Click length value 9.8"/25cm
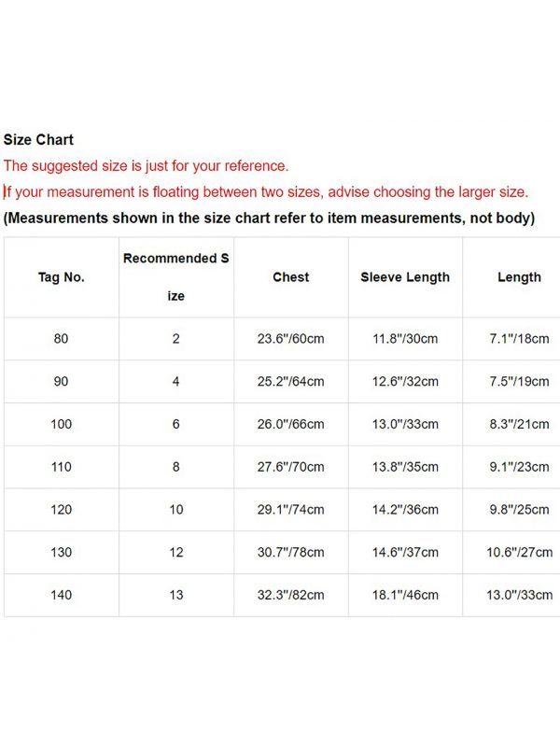Viewport: 560px width, 747px height. point(520,510)
